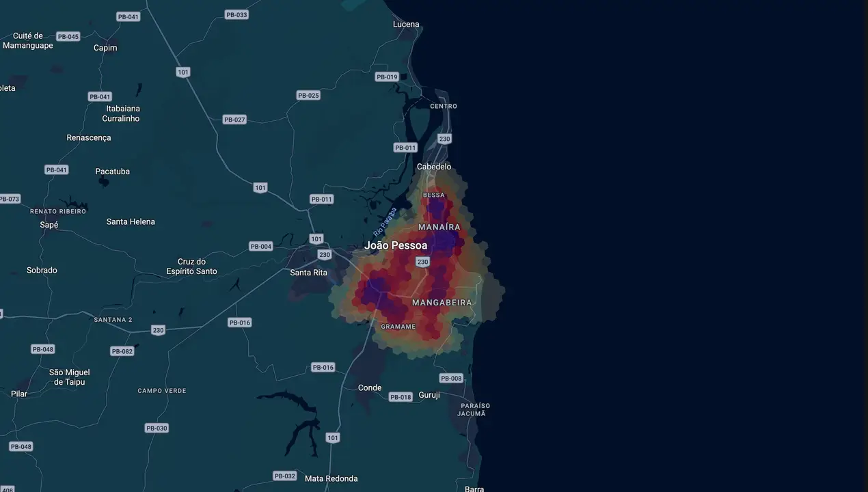This screenshot has height=492, width=868.
Task: Click the Manaíra neighborhood label
Action: [439, 227]
